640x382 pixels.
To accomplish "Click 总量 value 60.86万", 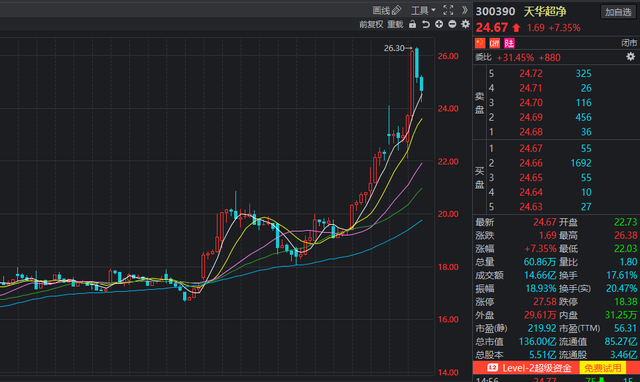I will (540, 262).
